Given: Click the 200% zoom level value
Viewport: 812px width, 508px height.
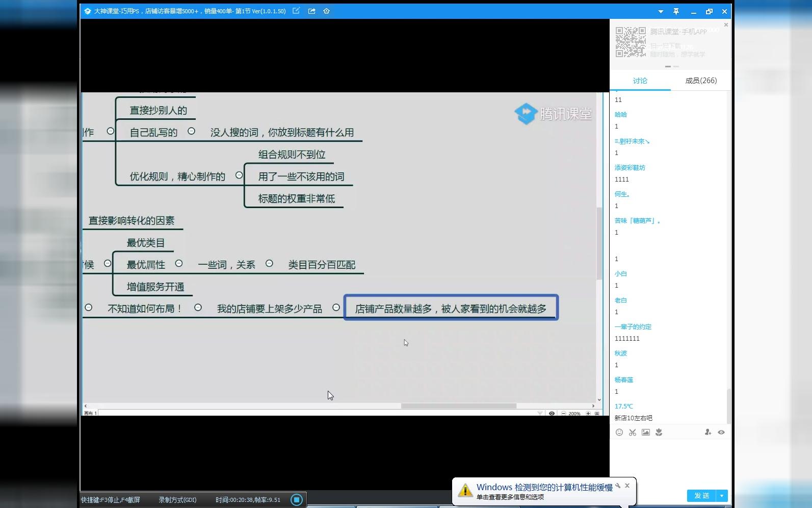Looking at the screenshot, I should coord(574,414).
